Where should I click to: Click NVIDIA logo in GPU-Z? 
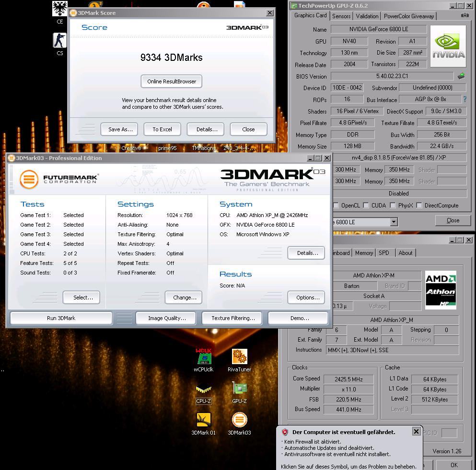pos(448,46)
